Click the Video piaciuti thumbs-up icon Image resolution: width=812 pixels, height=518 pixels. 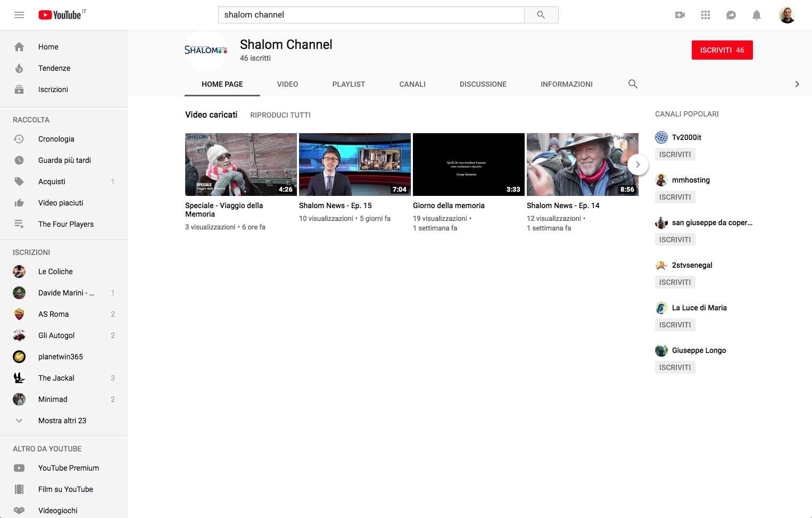tap(19, 203)
